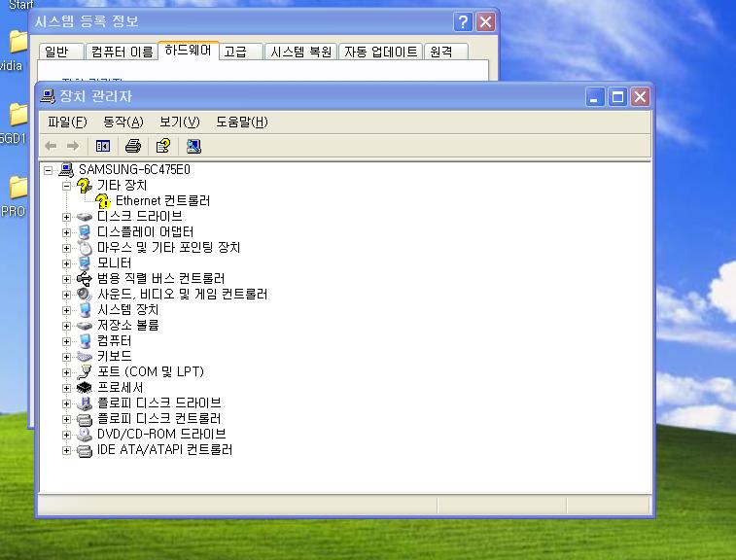Select the 저장소 볼륨 tree label

pyautogui.click(x=127, y=325)
